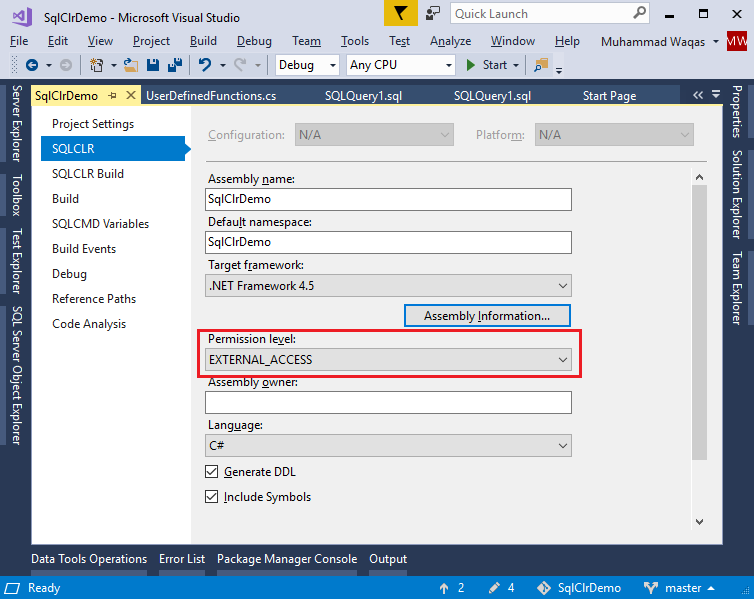Click pending changes pencil in status bar
The height and width of the screenshot is (599, 754).
click(x=494, y=588)
